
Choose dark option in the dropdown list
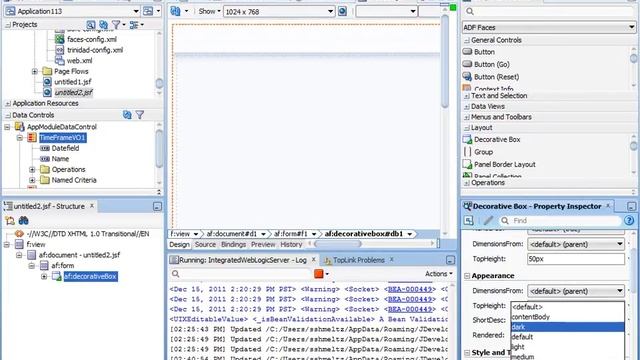pyautogui.click(x=567, y=327)
